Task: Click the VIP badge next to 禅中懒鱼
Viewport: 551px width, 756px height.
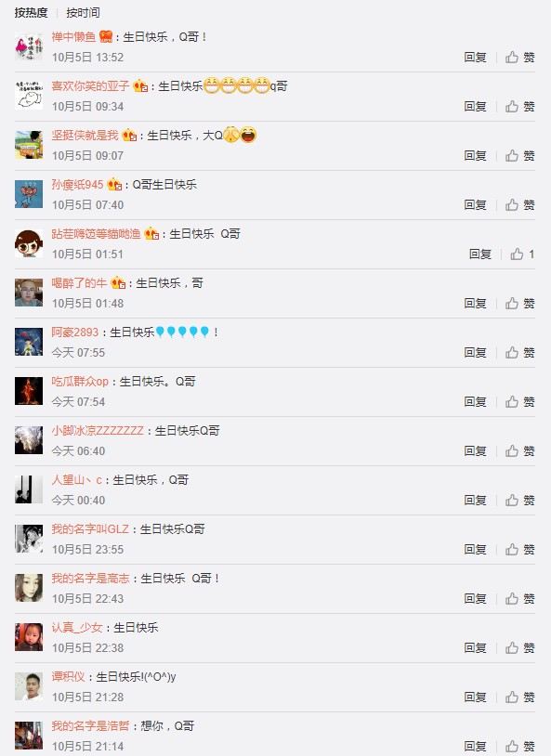Action: 106,36
